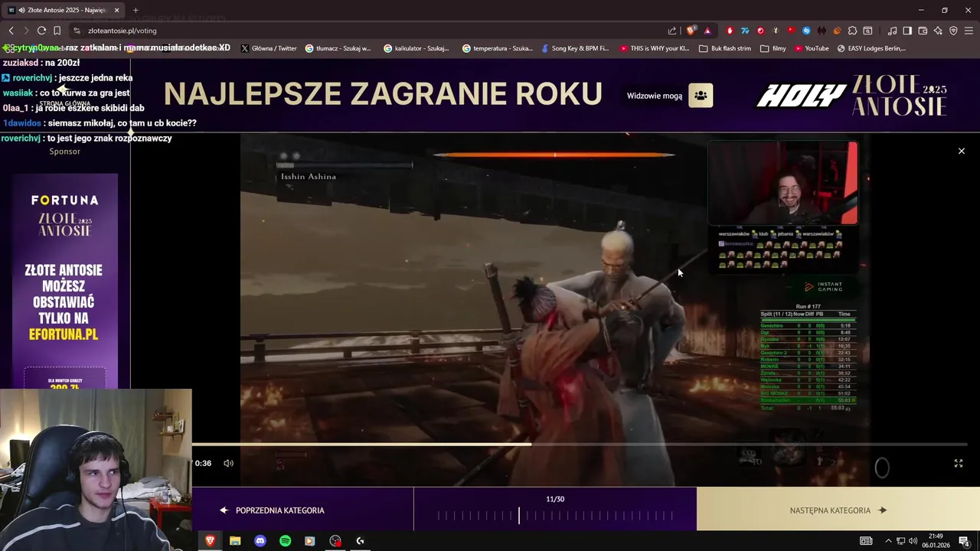Click the address bar showing zloteantosie.pl/voting

(367, 31)
